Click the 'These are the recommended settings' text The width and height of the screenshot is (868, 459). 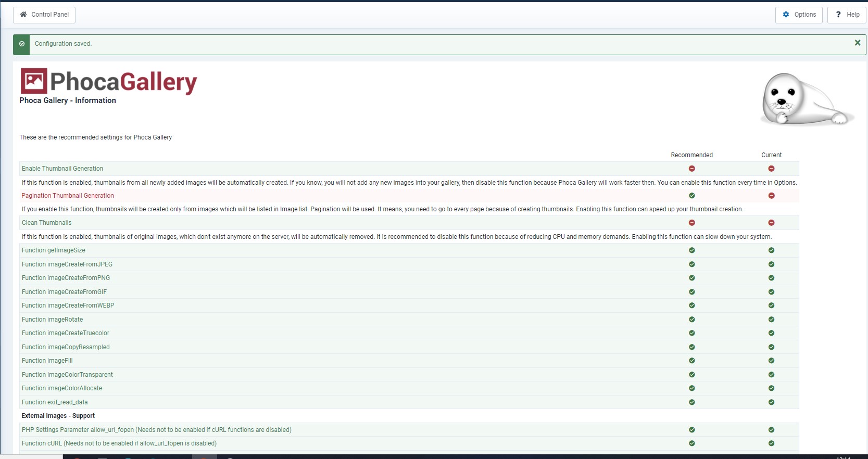click(96, 137)
